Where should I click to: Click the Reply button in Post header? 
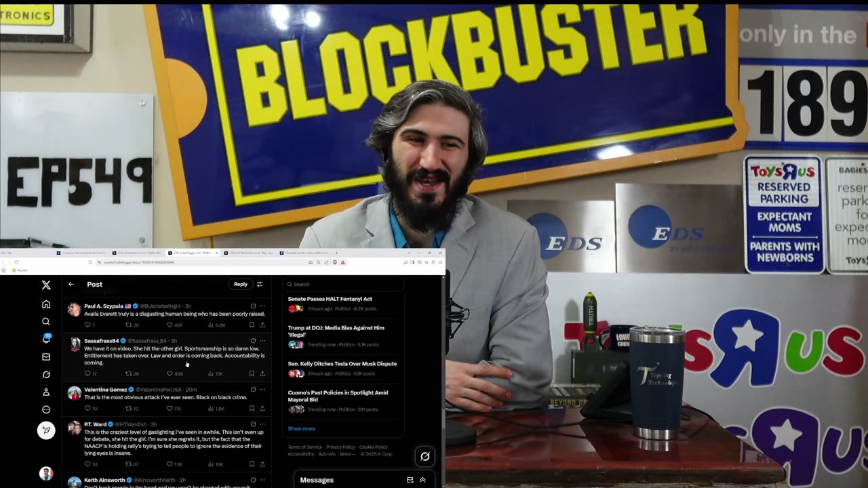[x=241, y=284]
